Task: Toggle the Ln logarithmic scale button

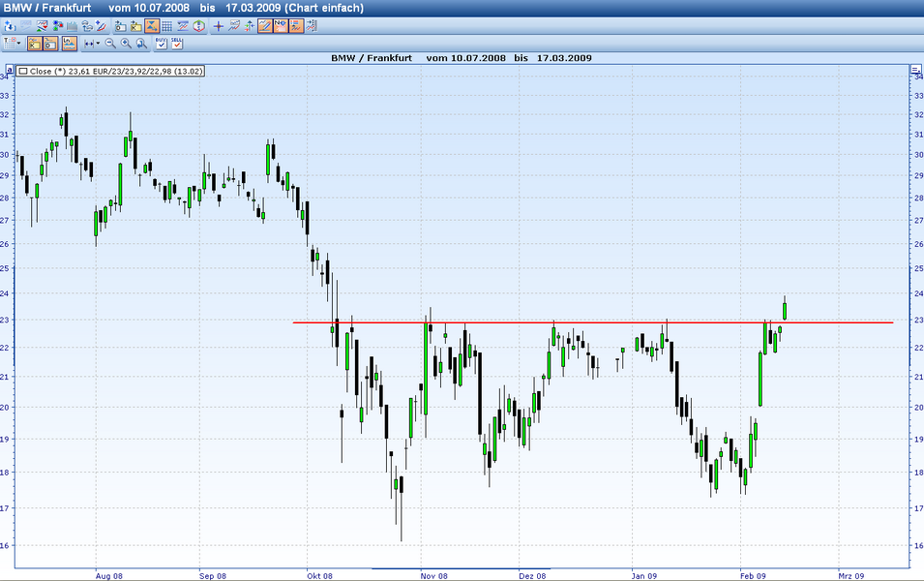Action: point(70,43)
